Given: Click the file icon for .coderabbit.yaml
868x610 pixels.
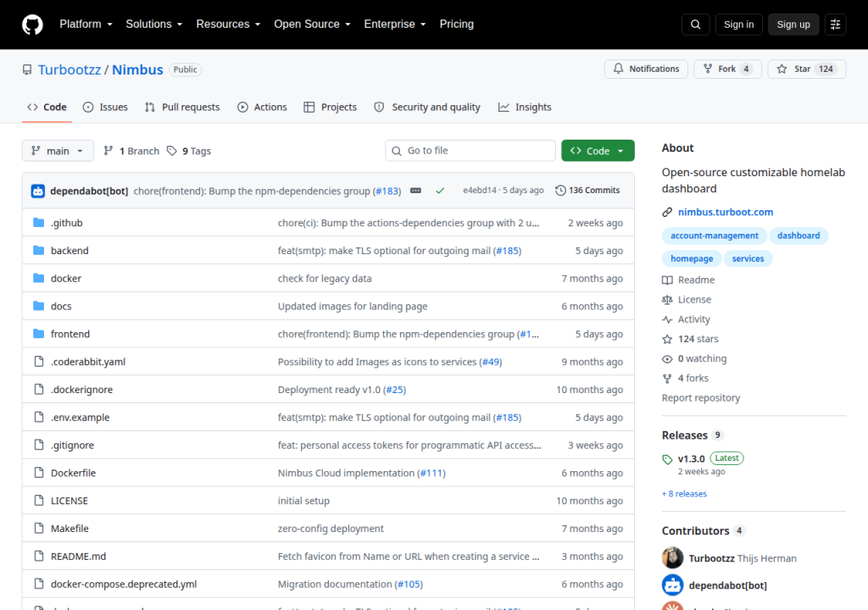Looking at the screenshot, I should coord(39,362).
